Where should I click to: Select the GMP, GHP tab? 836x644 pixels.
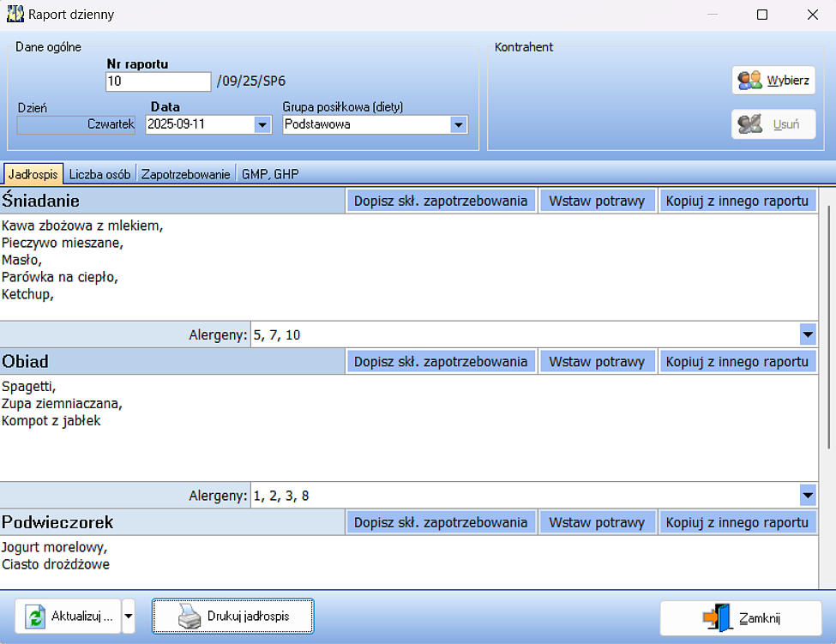(270, 174)
